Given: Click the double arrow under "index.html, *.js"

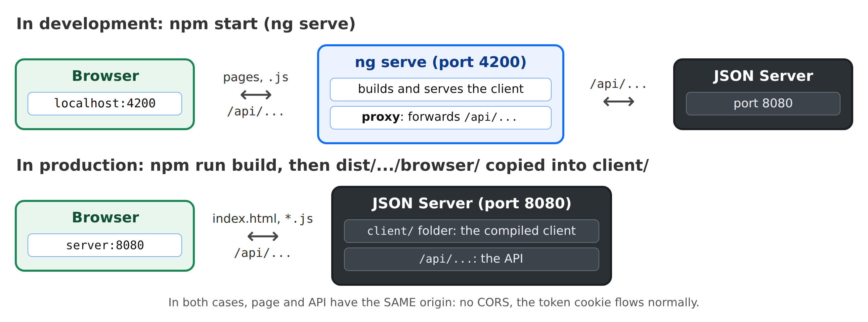Looking at the screenshot, I should tap(263, 236).
